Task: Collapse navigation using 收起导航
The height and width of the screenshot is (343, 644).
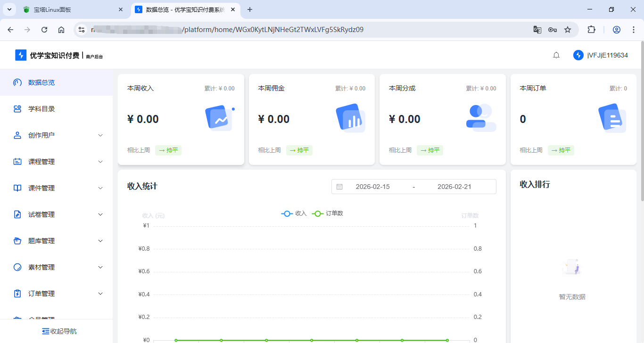Action: [59, 331]
